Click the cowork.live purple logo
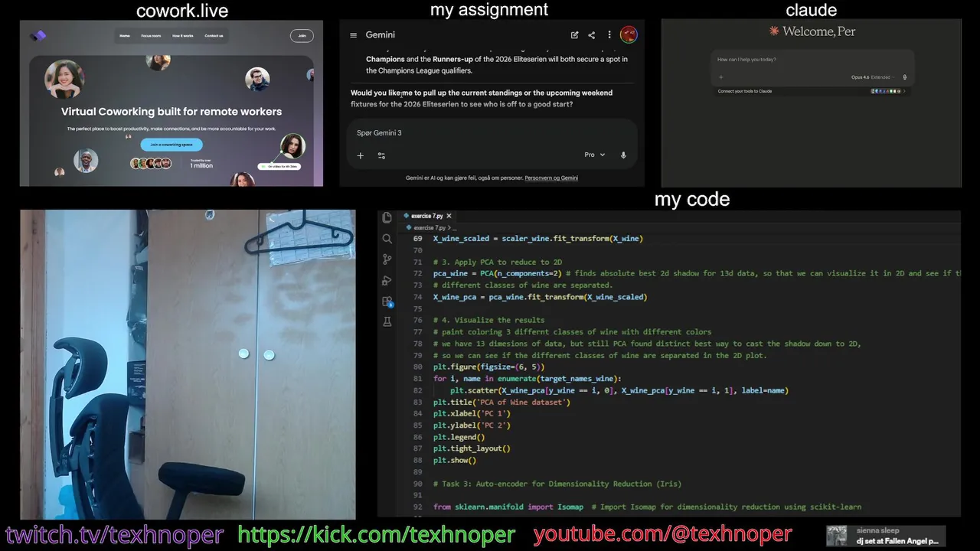980x551 pixels. (38, 35)
